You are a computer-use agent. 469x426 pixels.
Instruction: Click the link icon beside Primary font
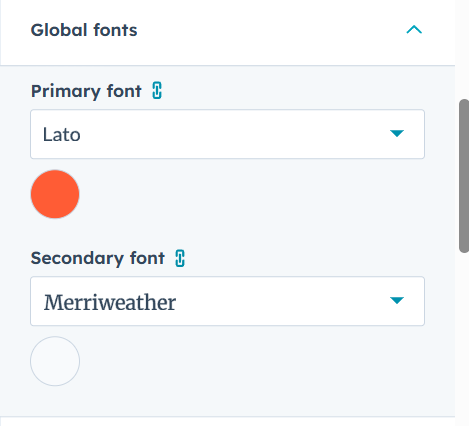[157, 91]
